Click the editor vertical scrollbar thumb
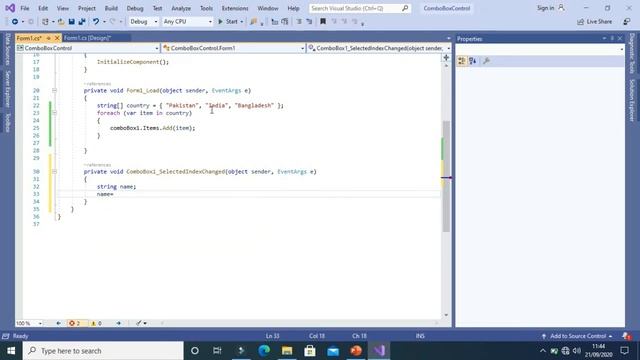The image size is (640, 360). (x=446, y=176)
